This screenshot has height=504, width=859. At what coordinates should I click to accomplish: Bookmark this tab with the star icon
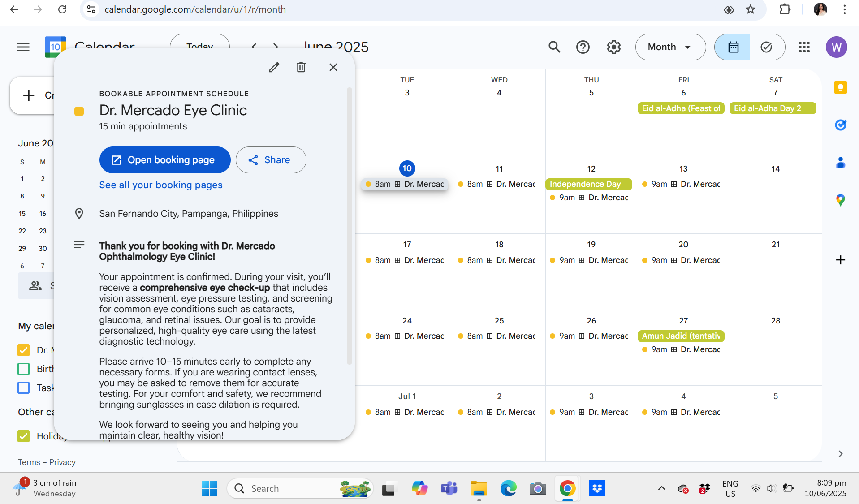(751, 9)
